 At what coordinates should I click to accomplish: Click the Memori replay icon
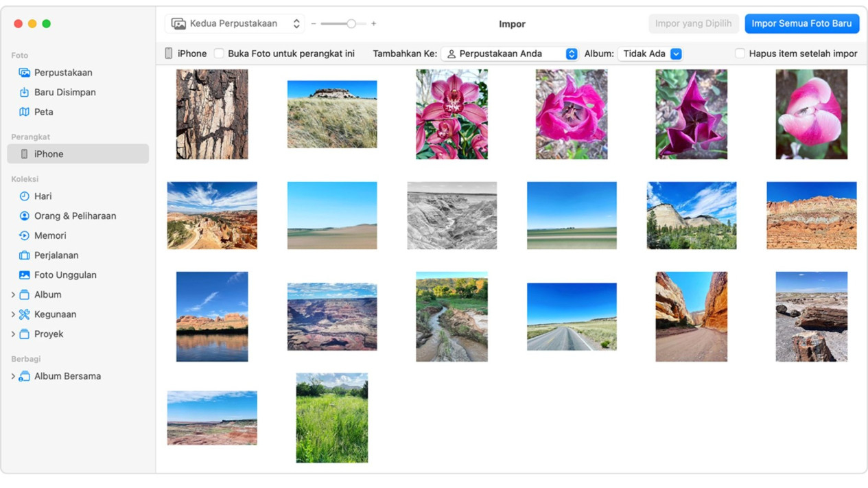tap(24, 235)
